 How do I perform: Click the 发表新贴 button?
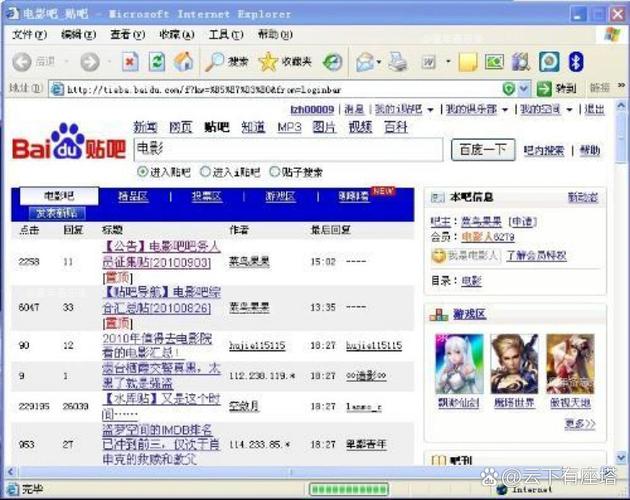[x=57, y=213]
